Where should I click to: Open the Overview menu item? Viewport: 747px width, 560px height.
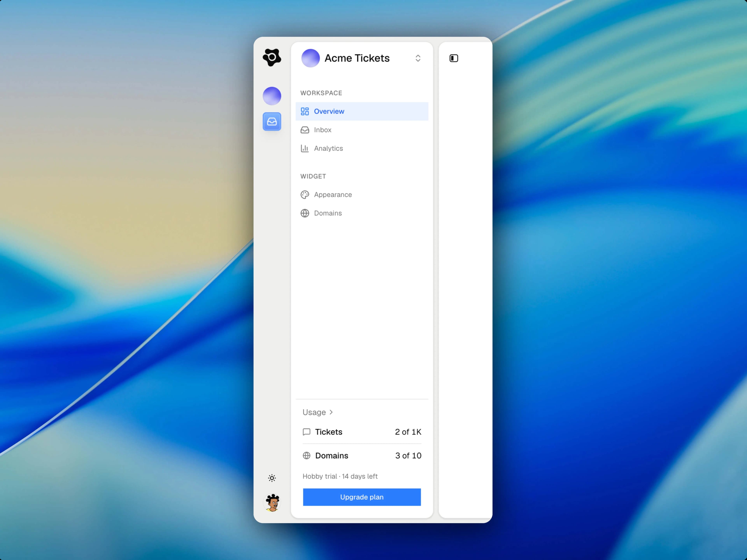click(x=362, y=111)
